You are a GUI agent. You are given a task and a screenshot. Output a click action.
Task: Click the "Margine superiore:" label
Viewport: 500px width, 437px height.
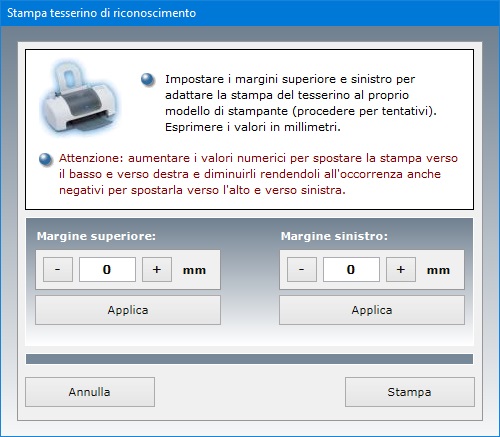(96, 236)
